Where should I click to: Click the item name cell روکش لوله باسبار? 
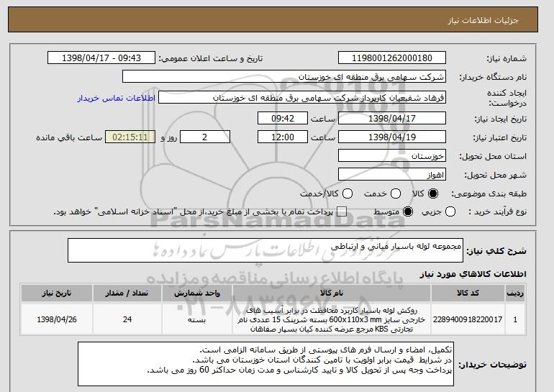pyautogui.click(x=332, y=319)
